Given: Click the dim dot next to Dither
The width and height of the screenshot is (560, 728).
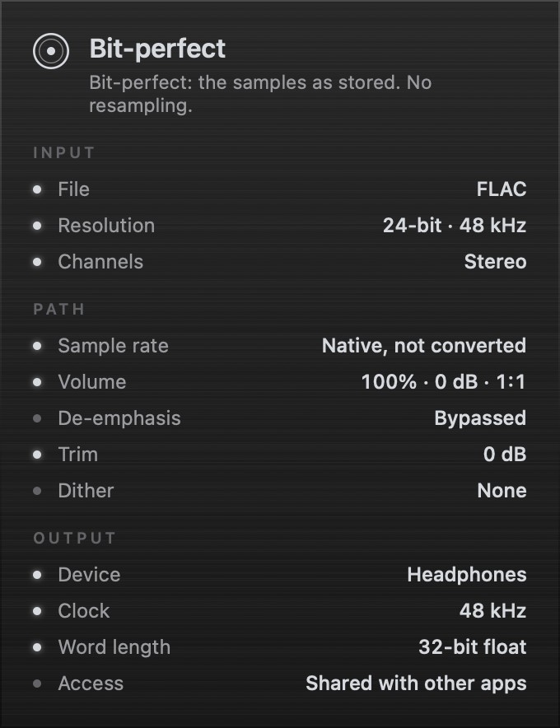Looking at the screenshot, I should pos(38,491).
